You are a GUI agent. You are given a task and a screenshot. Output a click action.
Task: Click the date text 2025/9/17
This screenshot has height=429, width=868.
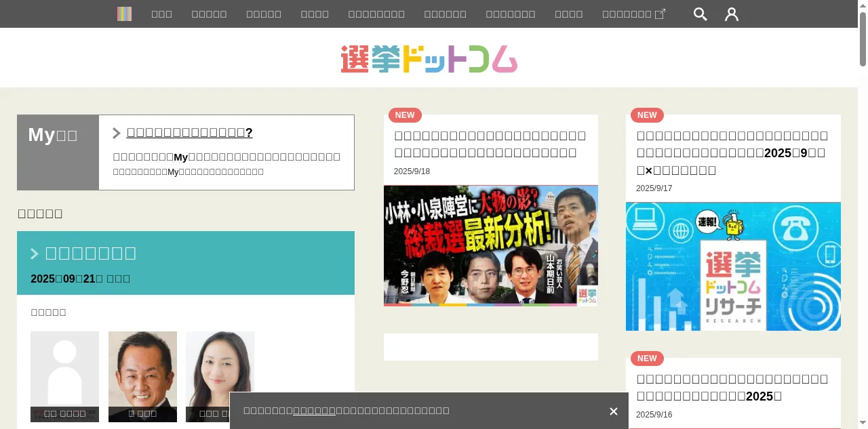pyautogui.click(x=654, y=188)
